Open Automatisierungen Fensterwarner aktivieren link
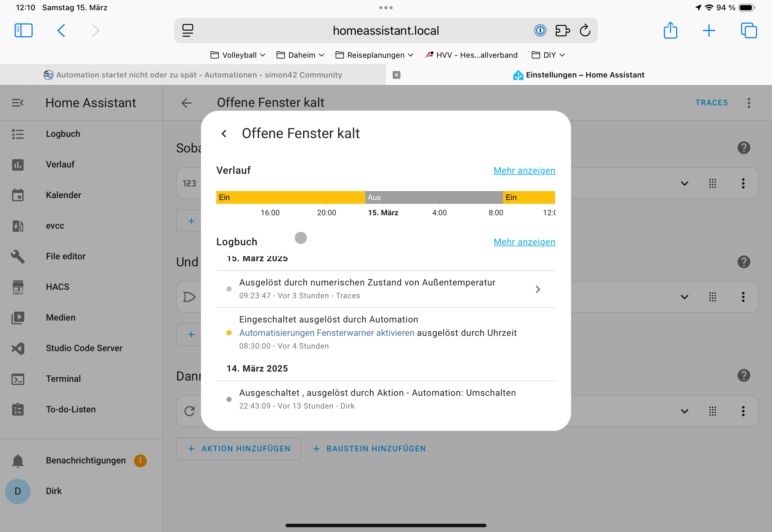Screen dimensions: 772x532 (326, 333)
